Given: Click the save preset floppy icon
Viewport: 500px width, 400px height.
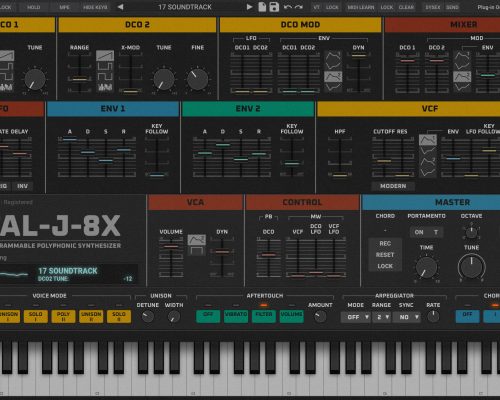Looking at the screenshot, I should click(x=274, y=7).
